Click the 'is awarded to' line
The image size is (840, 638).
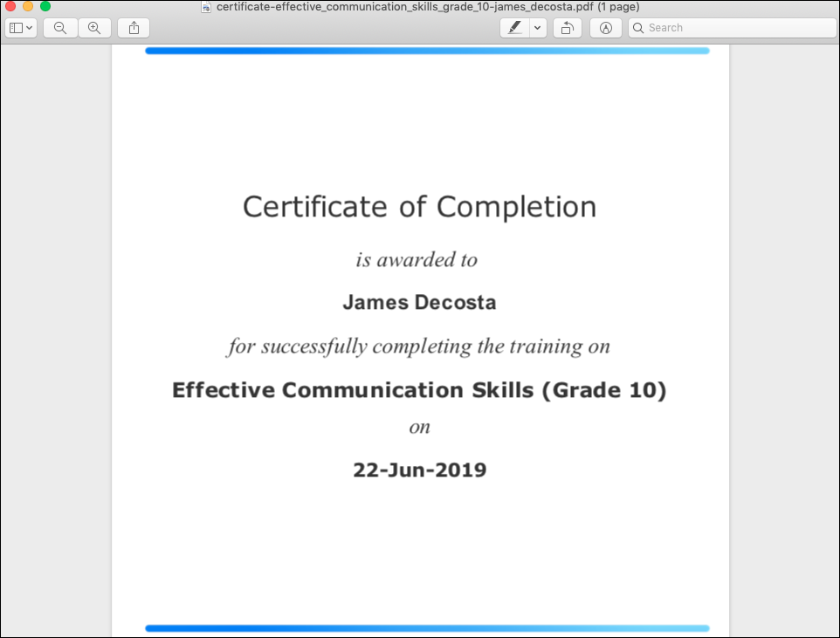(x=417, y=260)
